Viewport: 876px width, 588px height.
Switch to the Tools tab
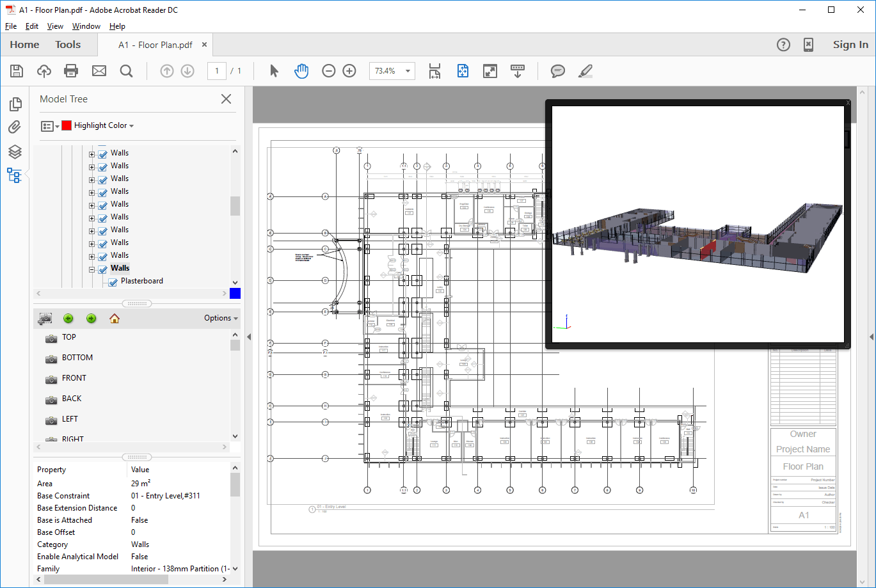click(x=68, y=44)
